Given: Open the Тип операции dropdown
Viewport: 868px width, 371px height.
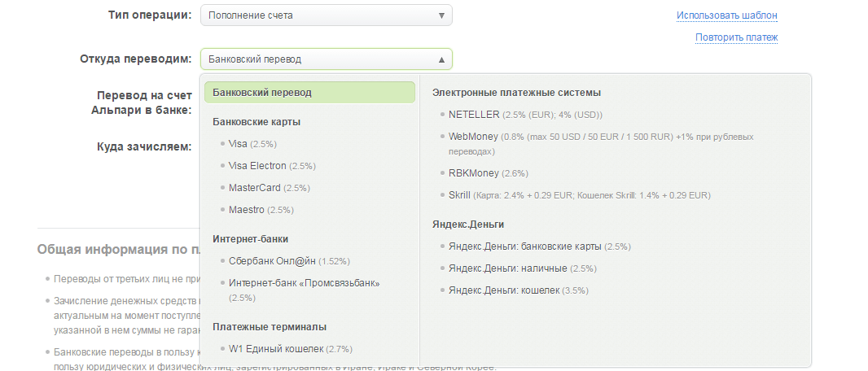Looking at the screenshot, I should (x=326, y=15).
